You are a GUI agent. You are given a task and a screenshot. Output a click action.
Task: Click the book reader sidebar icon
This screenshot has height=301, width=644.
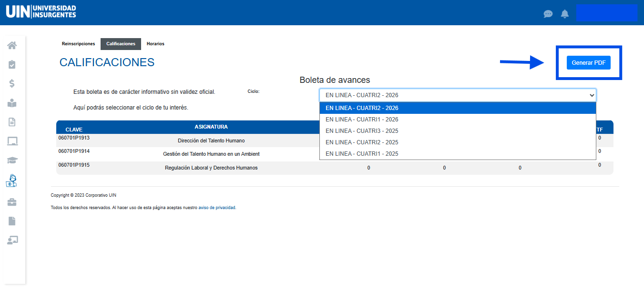tap(12, 103)
